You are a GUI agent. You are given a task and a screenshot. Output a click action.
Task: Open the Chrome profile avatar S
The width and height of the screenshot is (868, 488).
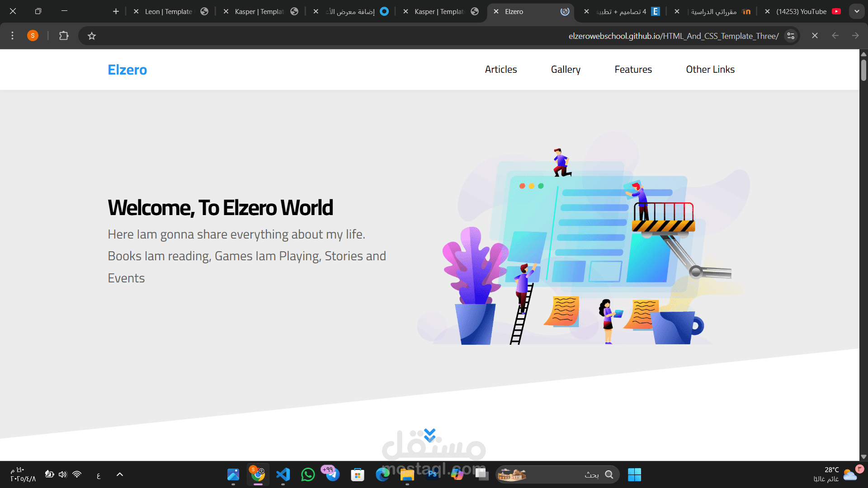(x=33, y=36)
